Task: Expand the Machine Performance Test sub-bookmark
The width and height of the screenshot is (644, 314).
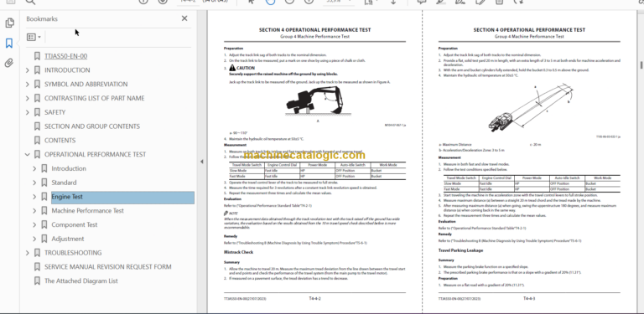Action: click(x=34, y=211)
